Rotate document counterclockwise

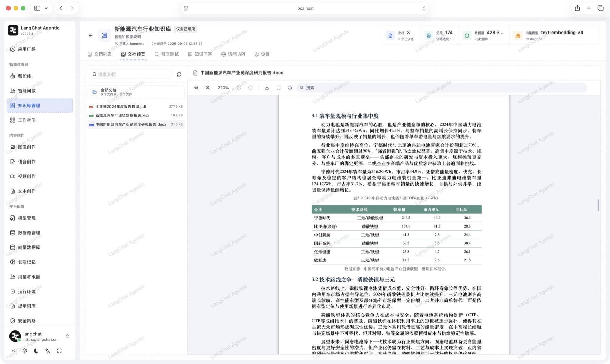tap(239, 88)
